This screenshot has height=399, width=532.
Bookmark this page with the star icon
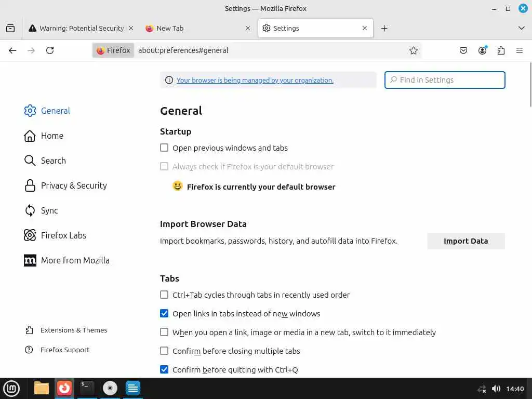click(x=413, y=50)
